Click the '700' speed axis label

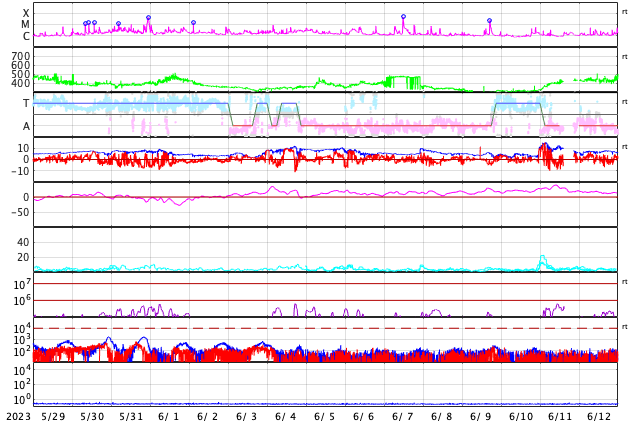pos(21,56)
